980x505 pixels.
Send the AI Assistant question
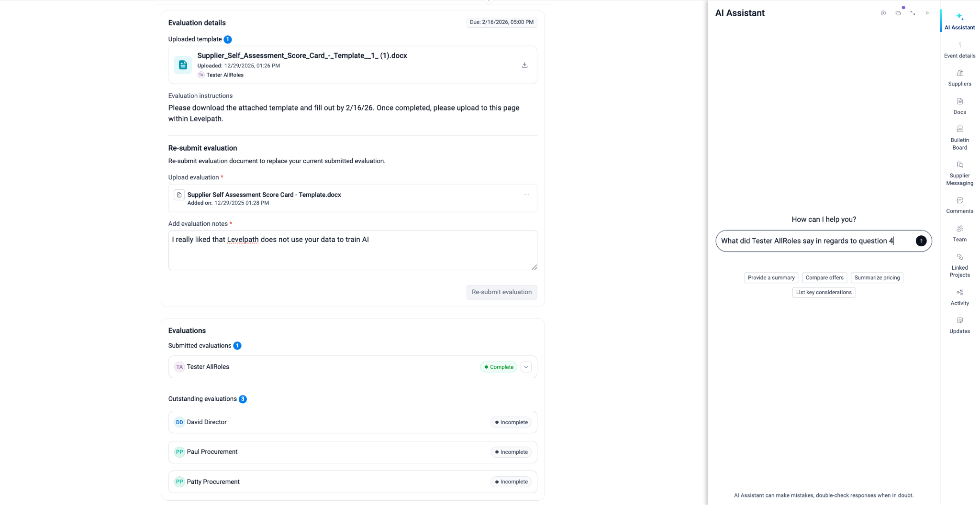(x=921, y=241)
